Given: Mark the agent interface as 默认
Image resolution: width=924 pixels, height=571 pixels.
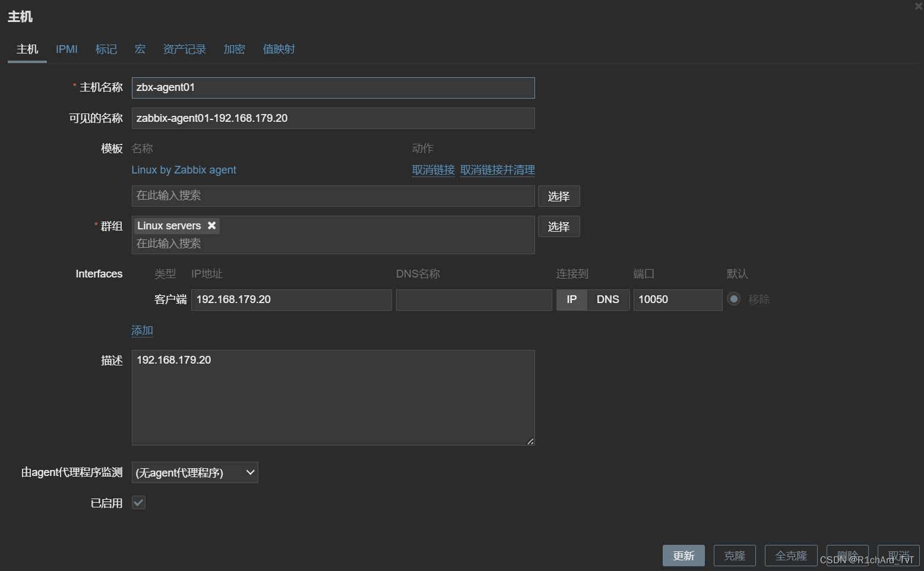Looking at the screenshot, I should point(734,299).
